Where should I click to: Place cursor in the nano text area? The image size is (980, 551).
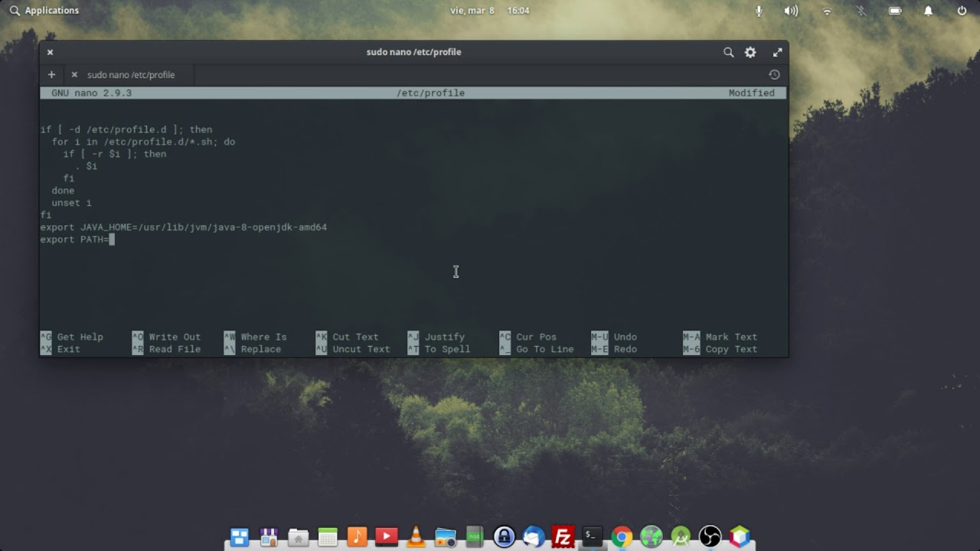413,214
